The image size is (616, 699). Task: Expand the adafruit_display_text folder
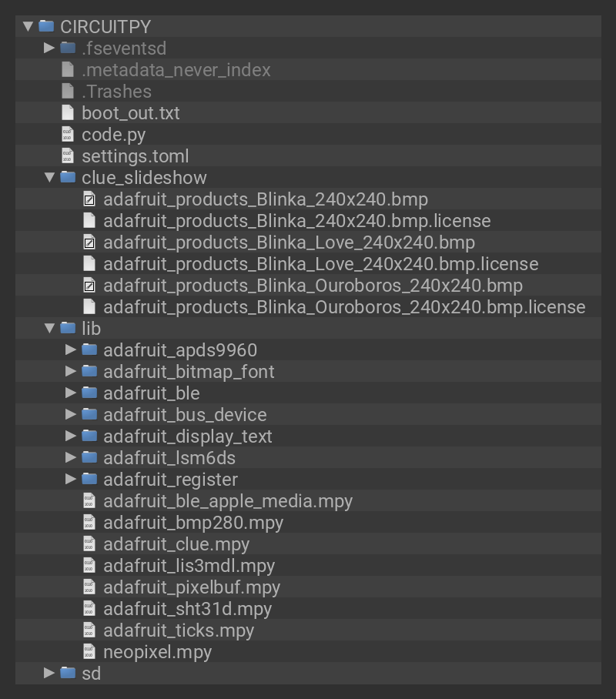tap(72, 436)
